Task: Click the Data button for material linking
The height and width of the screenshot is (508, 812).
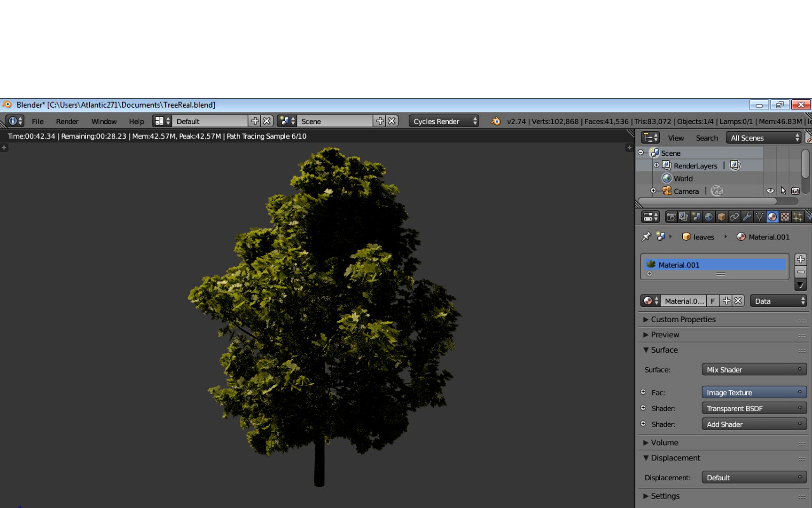Action: click(778, 301)
